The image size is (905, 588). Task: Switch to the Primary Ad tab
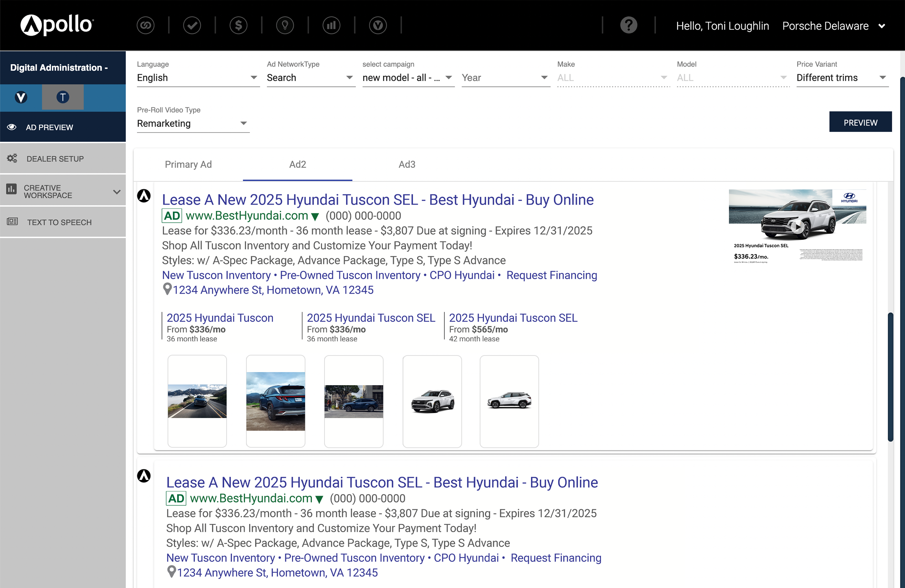pos(188,165)
